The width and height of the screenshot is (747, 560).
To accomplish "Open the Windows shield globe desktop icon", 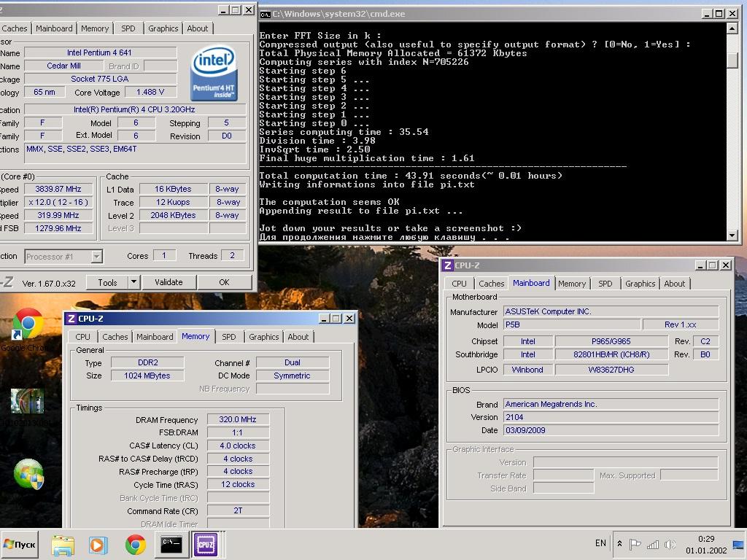I will [x=28, y=474].
